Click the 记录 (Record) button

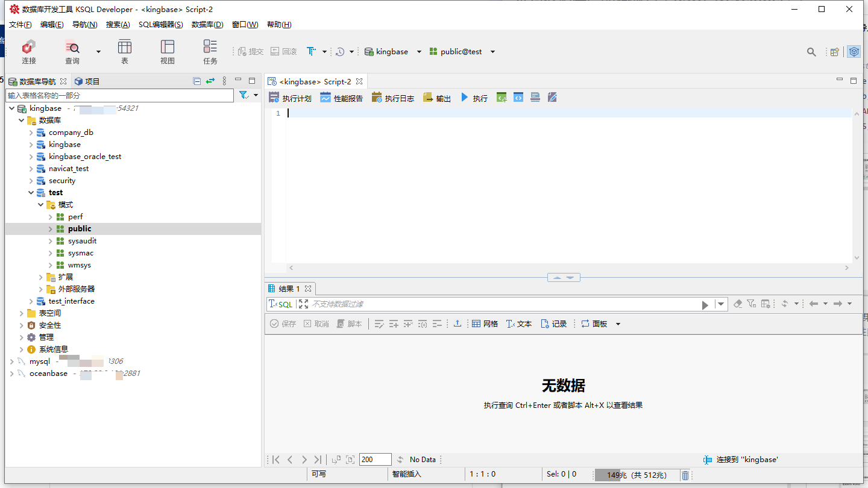[x=553, y=324]
